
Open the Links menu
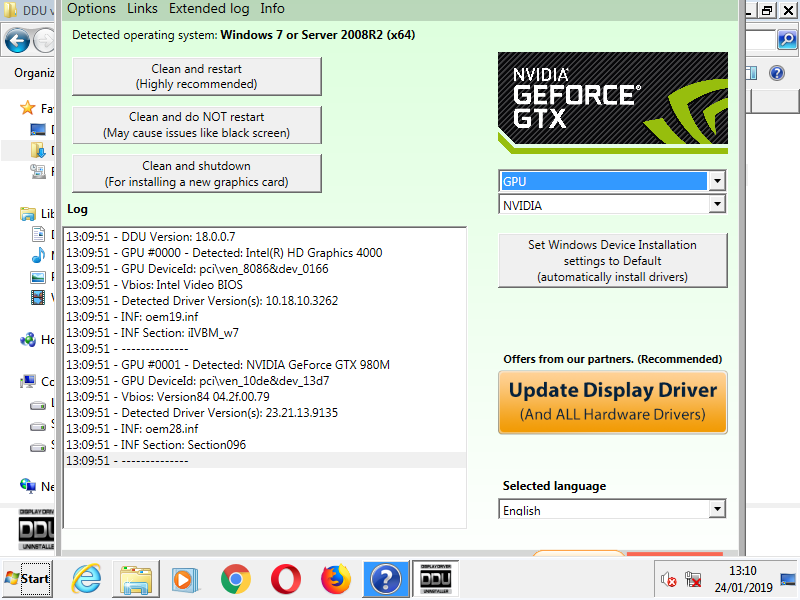[142, 9]
